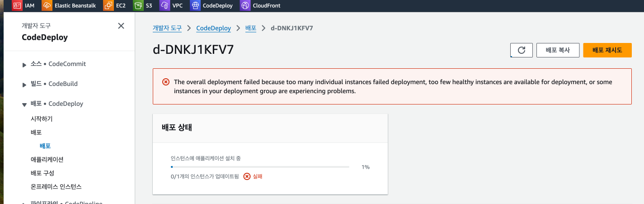This screenshot has width=644, height=204.
Task: Click the d-DNKJ1KFV7 page heading
Action: tap(193, 50)
